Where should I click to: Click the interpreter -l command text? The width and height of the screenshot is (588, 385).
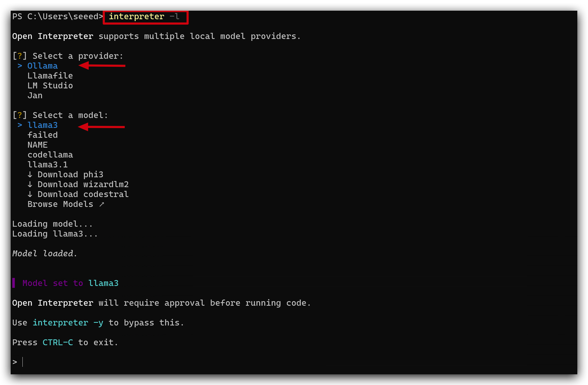(144, 17)
